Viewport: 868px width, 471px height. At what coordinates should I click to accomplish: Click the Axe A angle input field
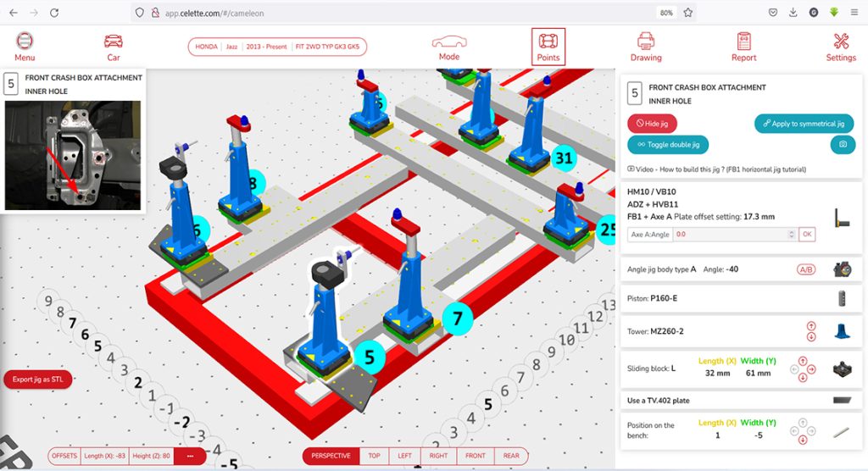coord(729,234)
